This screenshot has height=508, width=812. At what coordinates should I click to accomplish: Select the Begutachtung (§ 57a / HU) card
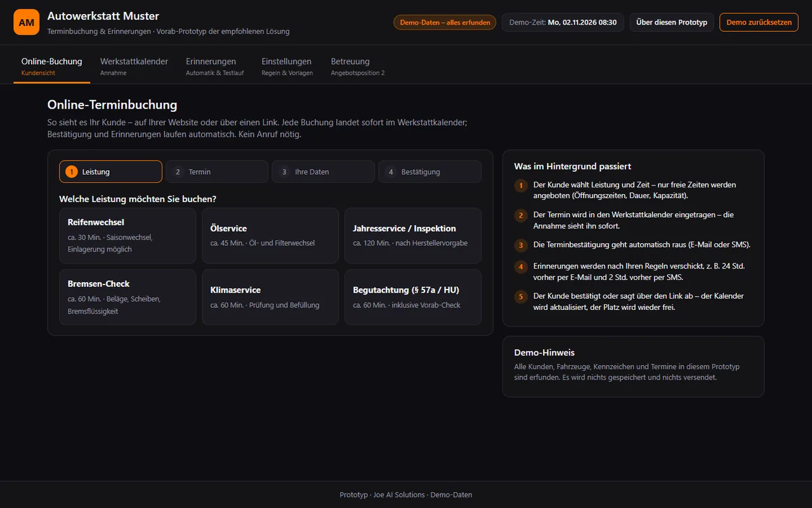point(413,297)
